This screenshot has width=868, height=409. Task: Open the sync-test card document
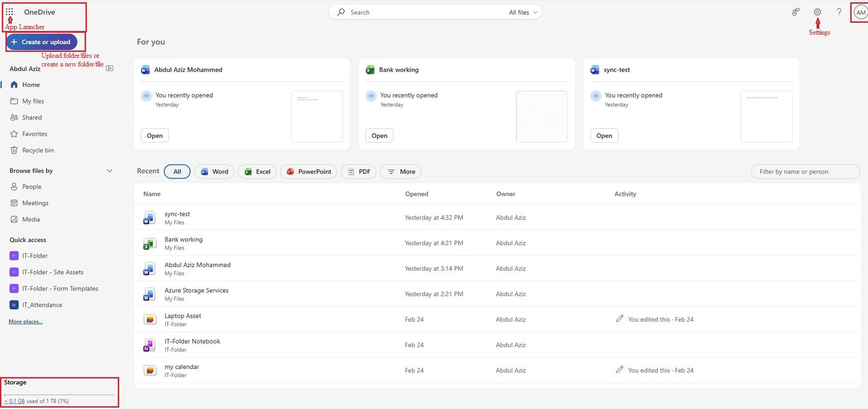coord(604,136)
